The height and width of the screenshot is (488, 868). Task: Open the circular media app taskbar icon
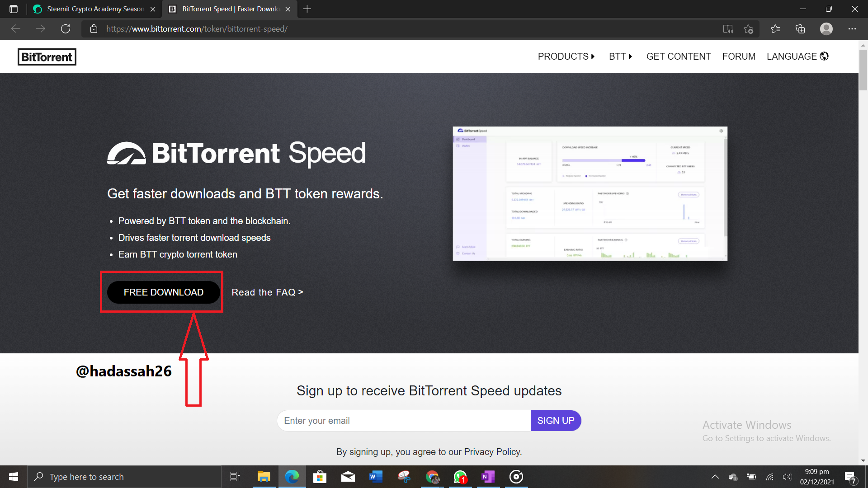(x=516, y=477)
